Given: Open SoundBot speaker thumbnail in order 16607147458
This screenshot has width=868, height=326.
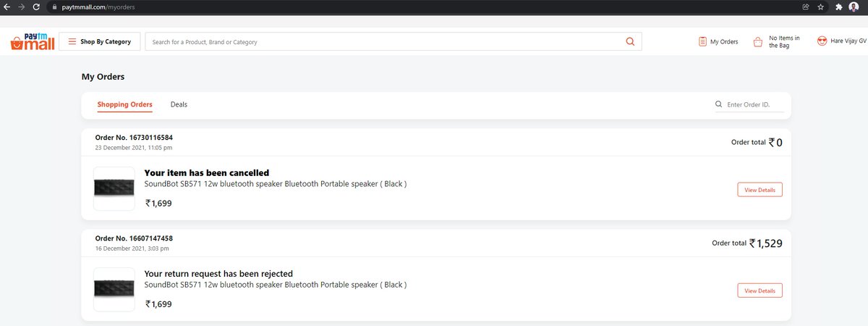Looking at the screenshot, I should point(114,289).
